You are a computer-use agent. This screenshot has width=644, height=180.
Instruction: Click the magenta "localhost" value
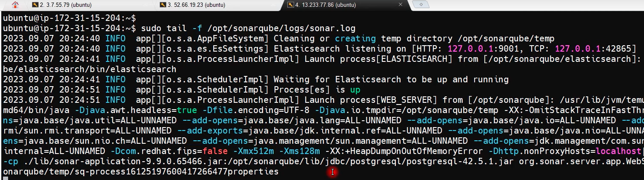[x=618, y=151]
